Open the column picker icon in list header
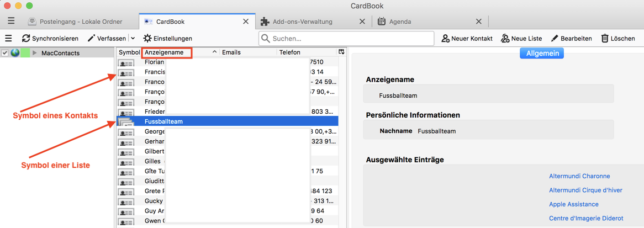Viewport: 644px width, 228px height. [x=341, y=52]
